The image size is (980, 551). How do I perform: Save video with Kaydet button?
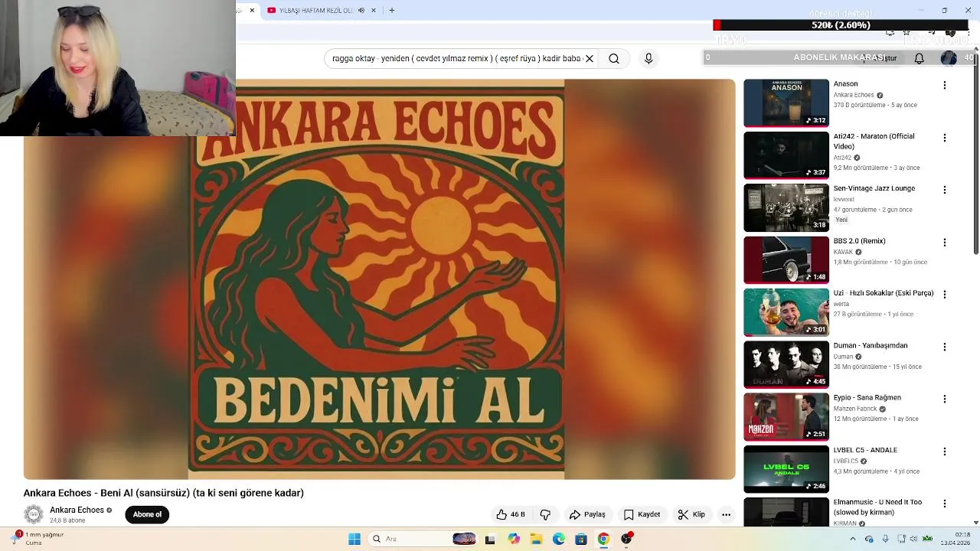(x=642, y=514)
